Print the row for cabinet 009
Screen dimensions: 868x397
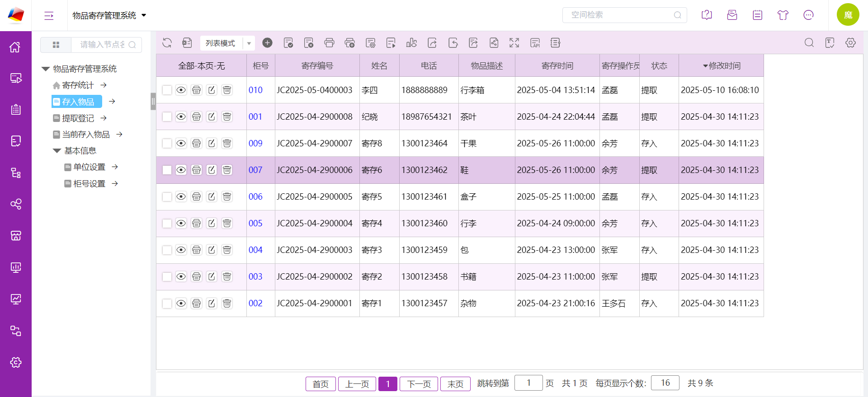[x=196, y=143]
